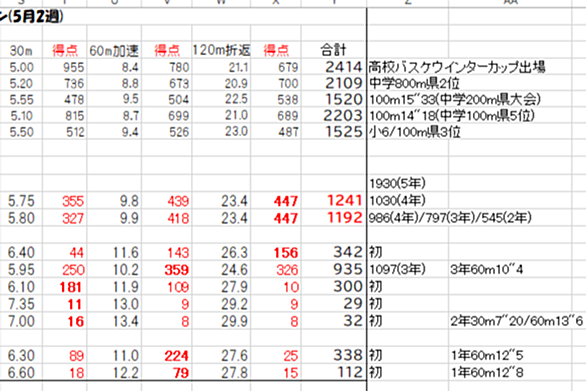Image resolution: width=586 pixels, height=391 pixels.
Task: Select the note 高校バスケウインターカップ出場
Action: [x=457, y=67]
